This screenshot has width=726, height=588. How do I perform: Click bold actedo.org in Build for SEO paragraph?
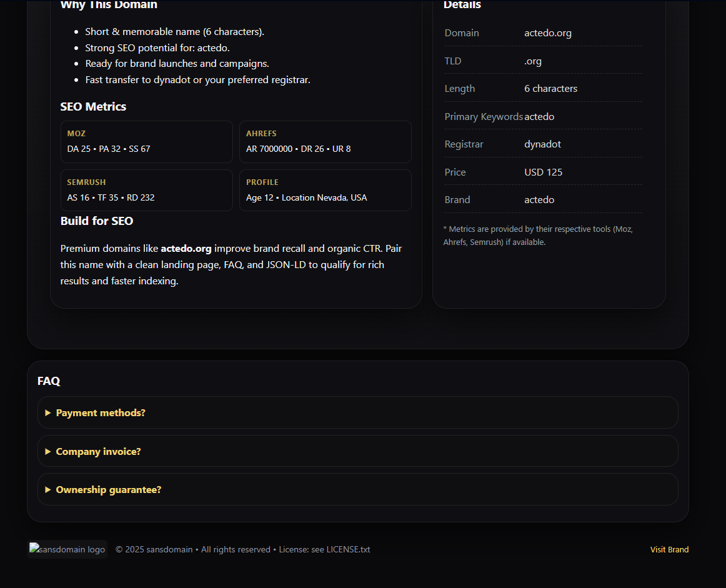pyautogui.click(x=186, y=249)
